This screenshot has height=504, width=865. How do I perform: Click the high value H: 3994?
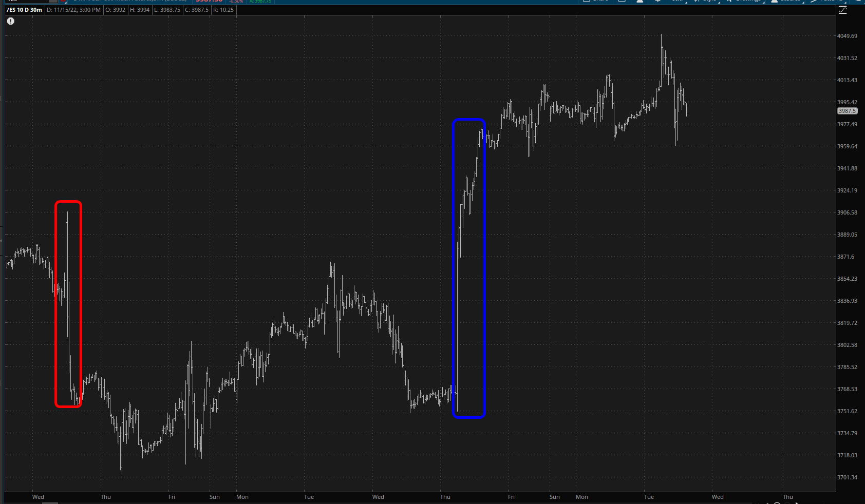click(x=140, y=10)
